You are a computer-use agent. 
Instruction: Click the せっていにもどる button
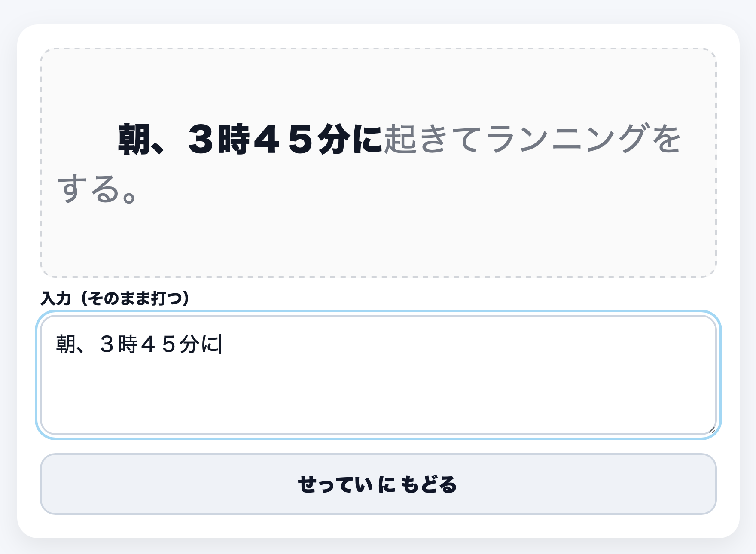point(378,484)
